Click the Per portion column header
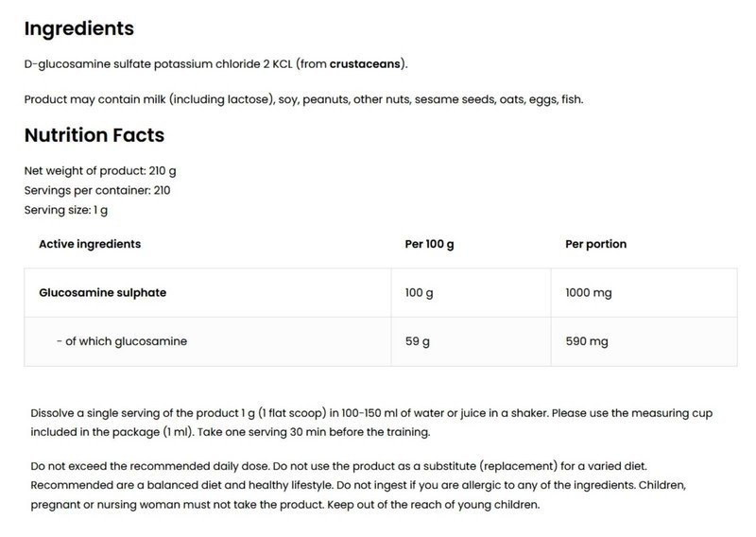This screenshot has width=756, height=537. (595, 244)
